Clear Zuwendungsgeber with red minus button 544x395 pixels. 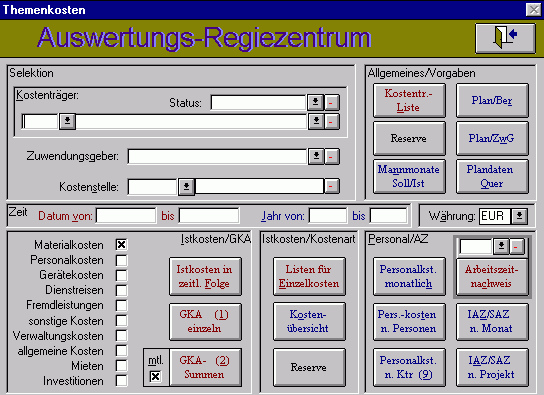(x=331, y=157)
